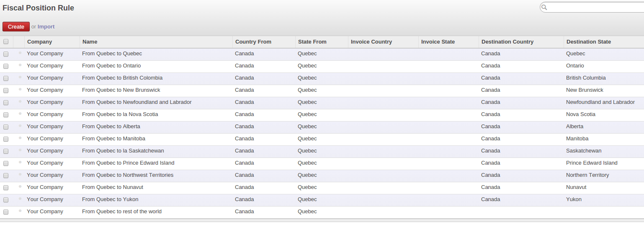
Task: Sort by the Name column header
Action: click(x=89, y=41)
